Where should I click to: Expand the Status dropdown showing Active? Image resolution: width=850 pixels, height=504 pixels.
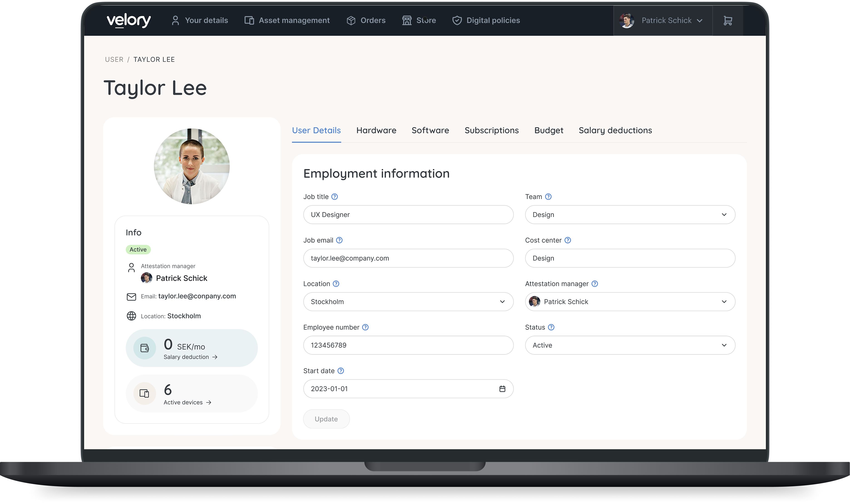point(630,345)
